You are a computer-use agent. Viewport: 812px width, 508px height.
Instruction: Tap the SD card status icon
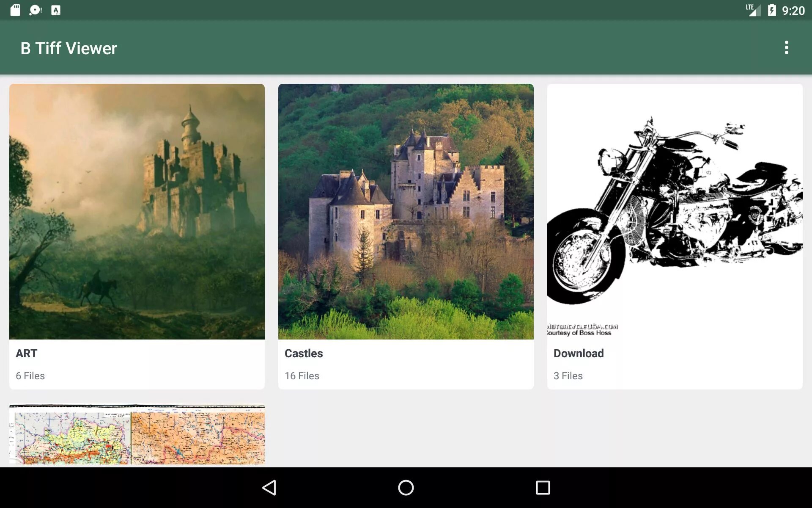(15, 10)
